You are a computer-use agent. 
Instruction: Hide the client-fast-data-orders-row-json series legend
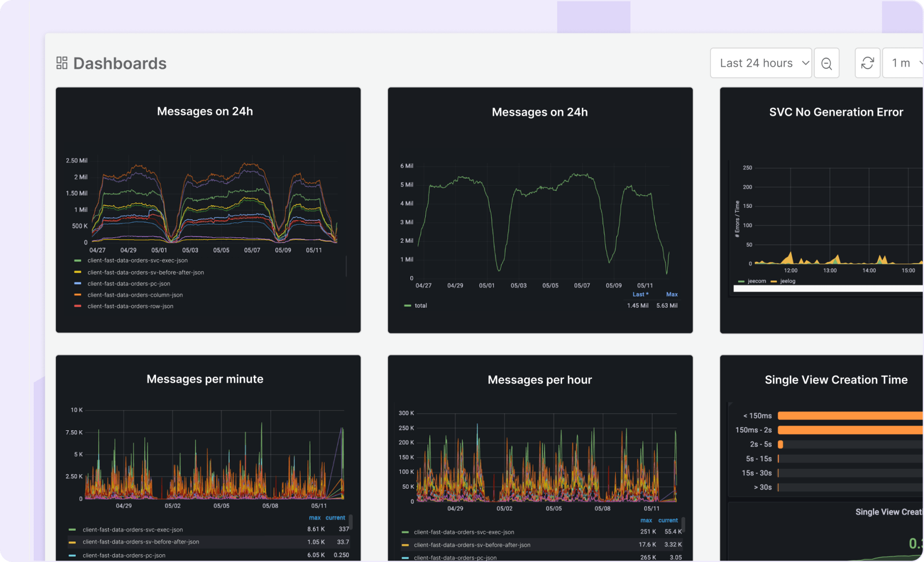click(x=130, y=306)
